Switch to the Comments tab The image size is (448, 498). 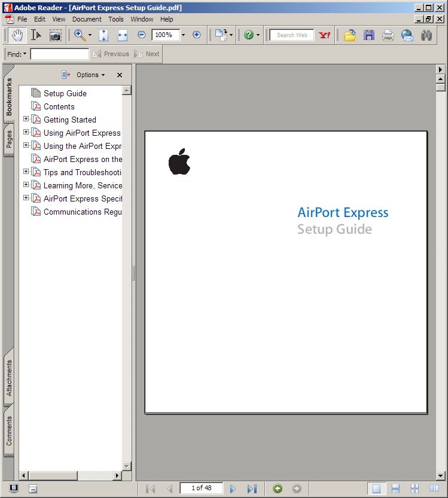coord(9,430)
